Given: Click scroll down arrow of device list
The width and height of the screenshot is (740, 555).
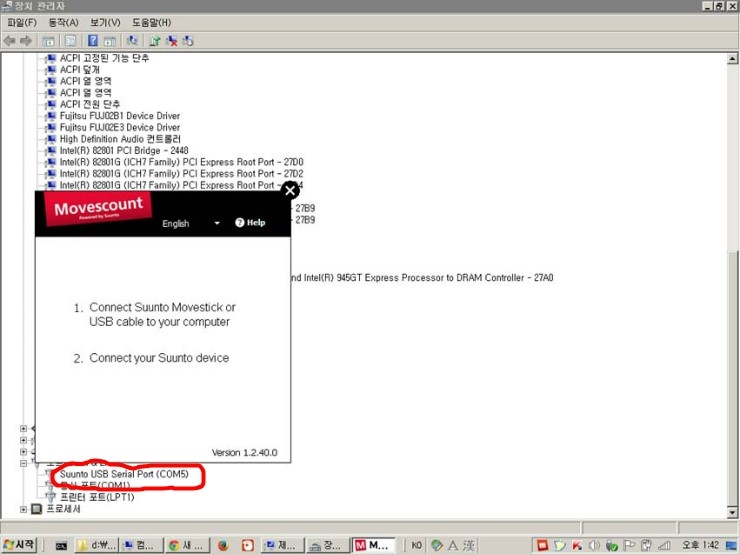Looking at the screenshot, I should pyautogui.click(x=732, y=512).
